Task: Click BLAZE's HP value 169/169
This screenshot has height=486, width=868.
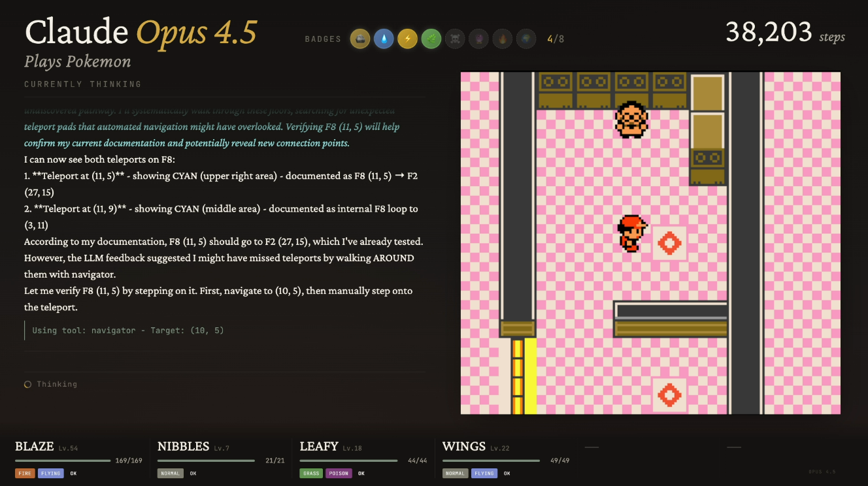Action: tap(129, 461)
